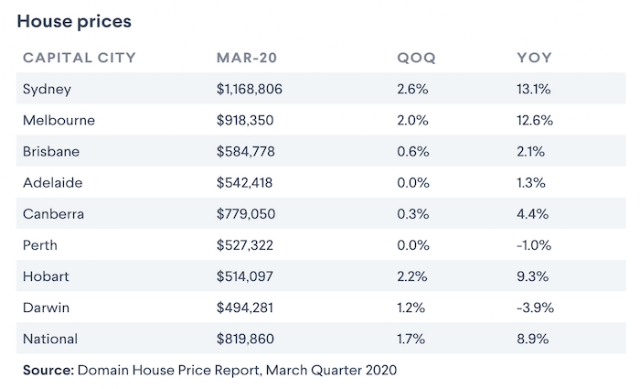Viewport: 640px width, 389px height.
Task: Click Darwin's -3.9% YOY value
Action: click(x=535, y=307)
